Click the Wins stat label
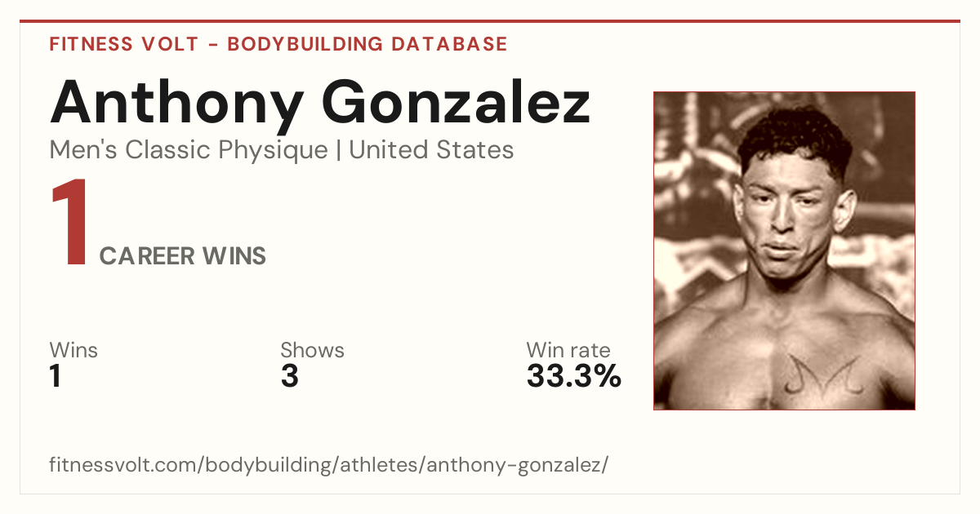980x514 pixels. [x=73, y=350]
